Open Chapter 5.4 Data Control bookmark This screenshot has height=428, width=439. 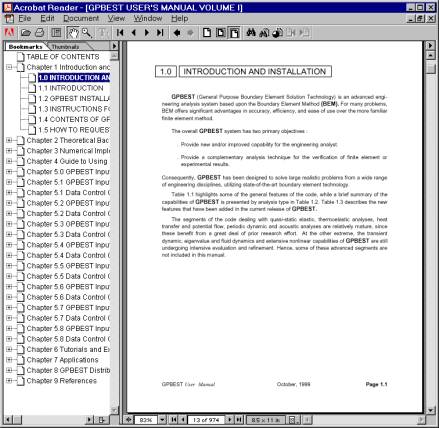click(x=68, y=255)
